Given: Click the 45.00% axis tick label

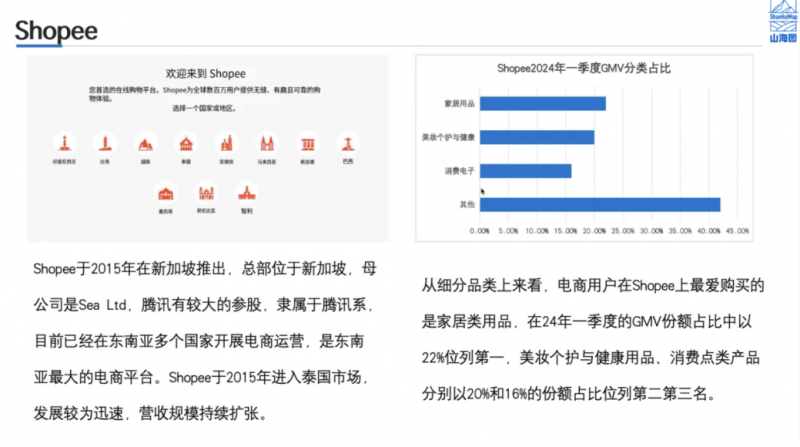Looking at the screenshot, I should click(x=737, y=231).
